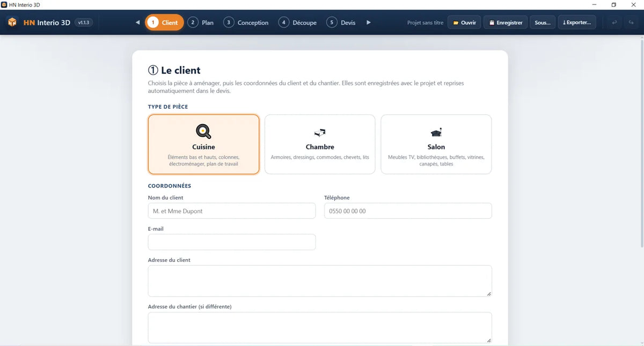Viewport: 644px width, 346px height.
Task: Click the HN Interio 3D cube logo
Action: pos(12,23)
